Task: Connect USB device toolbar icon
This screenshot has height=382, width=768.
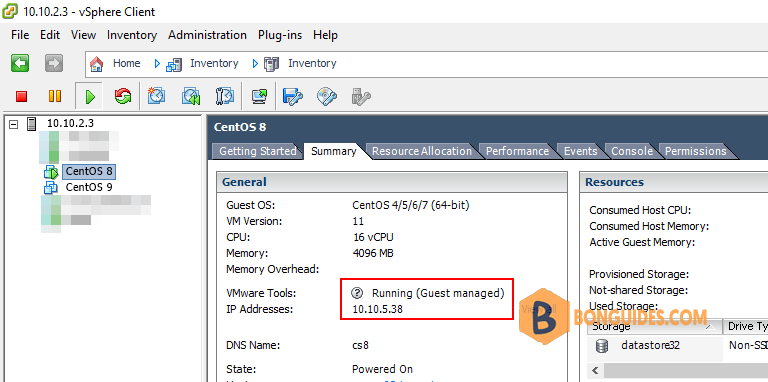Action: (361, 96)
